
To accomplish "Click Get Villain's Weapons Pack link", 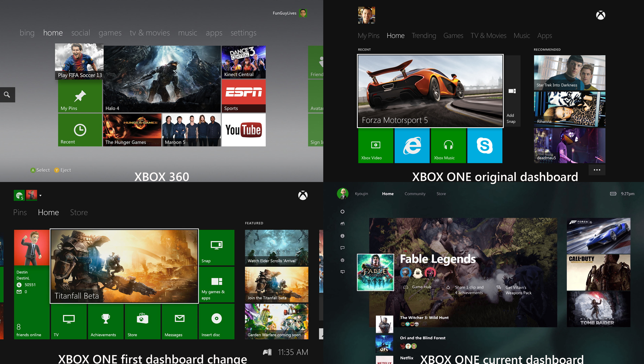I will coord(518,290).
